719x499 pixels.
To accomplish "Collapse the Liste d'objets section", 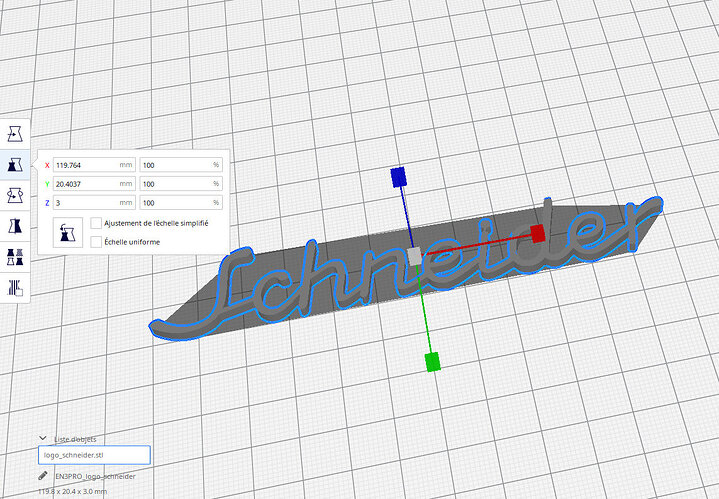I will pyautogui.click(x=43, y=439).
